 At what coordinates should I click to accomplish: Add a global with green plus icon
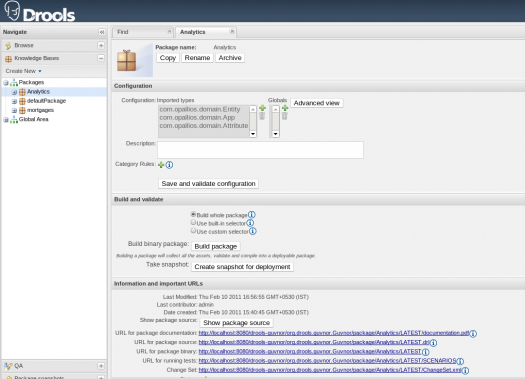[x=285, y=108]
